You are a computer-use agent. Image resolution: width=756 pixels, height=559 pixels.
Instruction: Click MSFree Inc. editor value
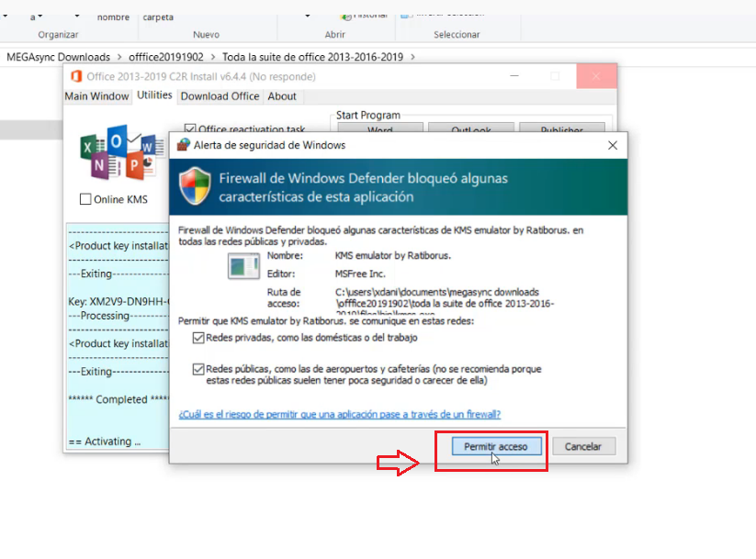click(x=360, y=274)
